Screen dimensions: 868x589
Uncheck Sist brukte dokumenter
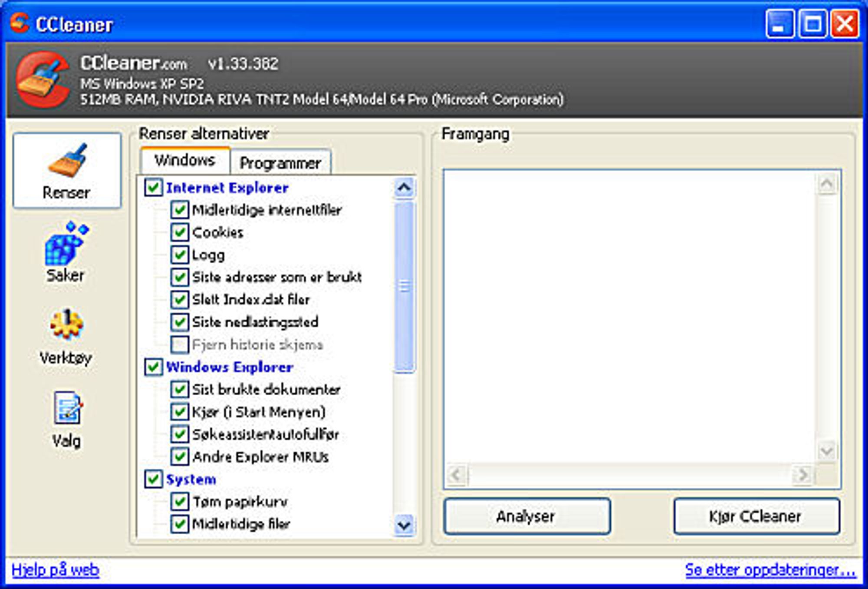180,389
